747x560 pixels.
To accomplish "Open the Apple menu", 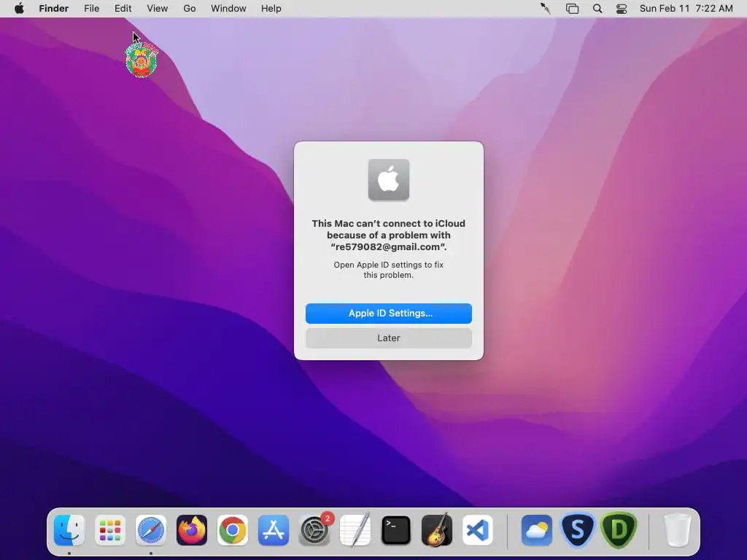I will [x=19, y=9].
